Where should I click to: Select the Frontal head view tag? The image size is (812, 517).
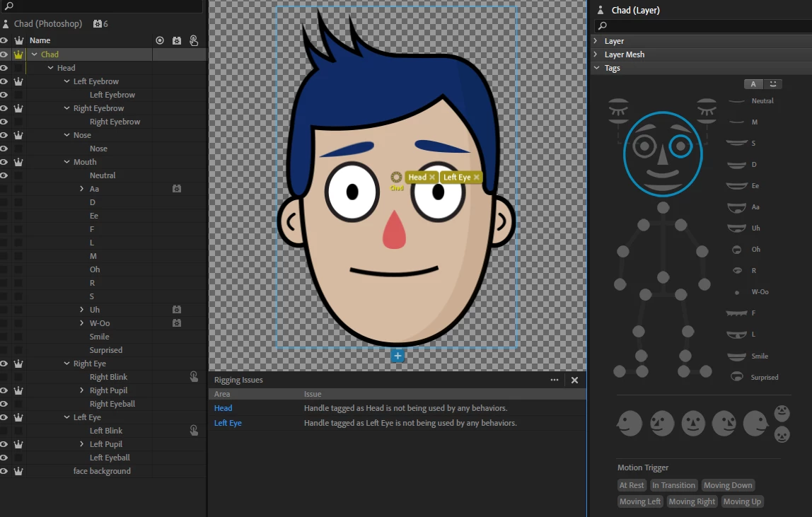click(693, 423)
